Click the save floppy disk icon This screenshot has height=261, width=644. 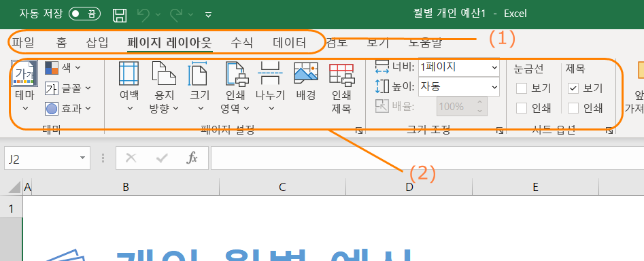pos(120,15)
